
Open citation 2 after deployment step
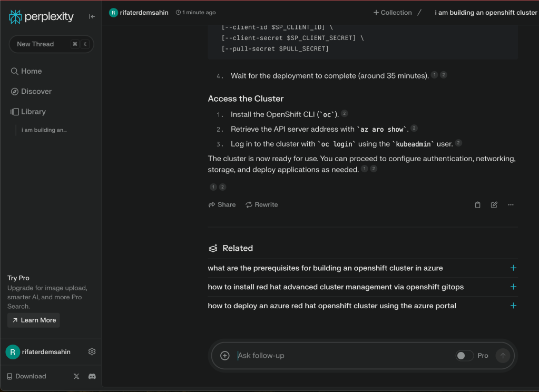click(444, 75)
